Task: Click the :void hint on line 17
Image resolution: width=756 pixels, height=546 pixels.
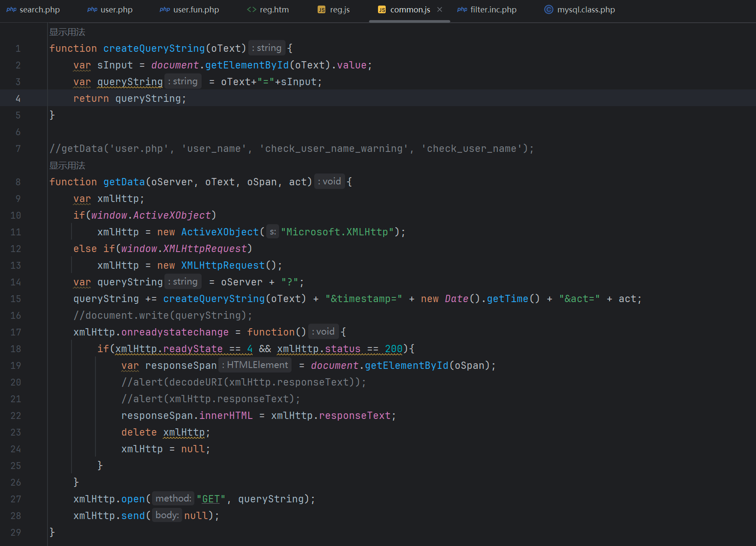Action: point(323,332)
